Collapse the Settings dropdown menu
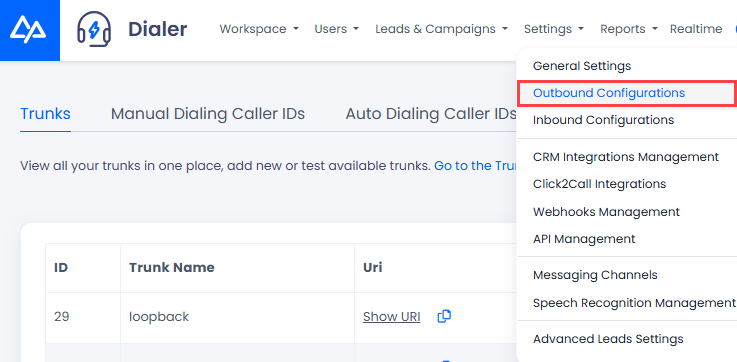Image resolution: width=737 pixels, height=362 pixels. click(x=554, y=29)
